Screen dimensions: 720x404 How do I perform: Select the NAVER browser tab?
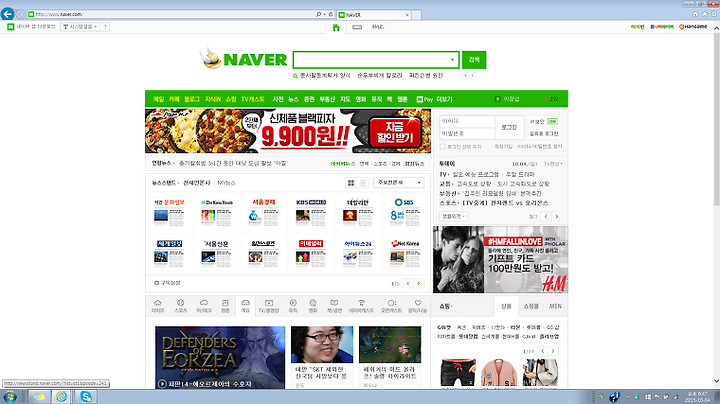point(373,15)
